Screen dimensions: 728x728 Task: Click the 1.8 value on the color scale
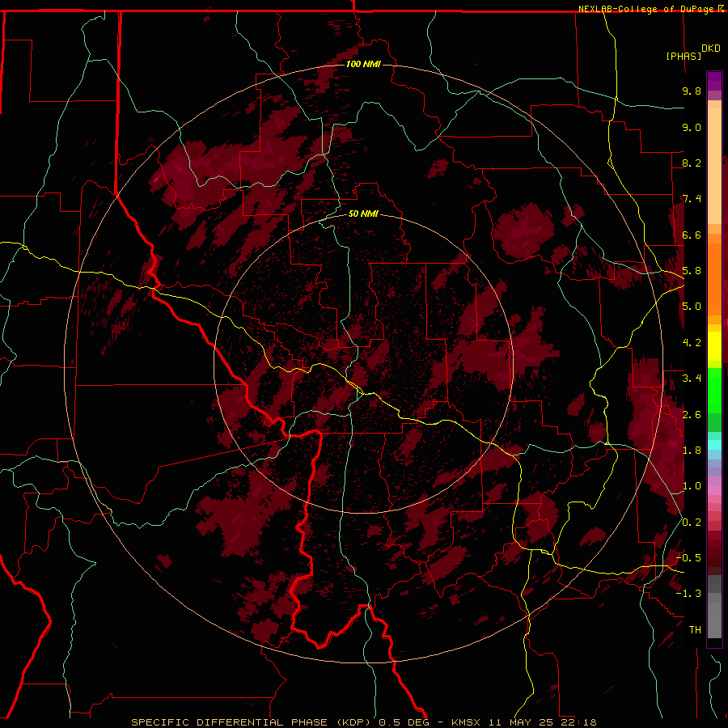coord(692,451)
